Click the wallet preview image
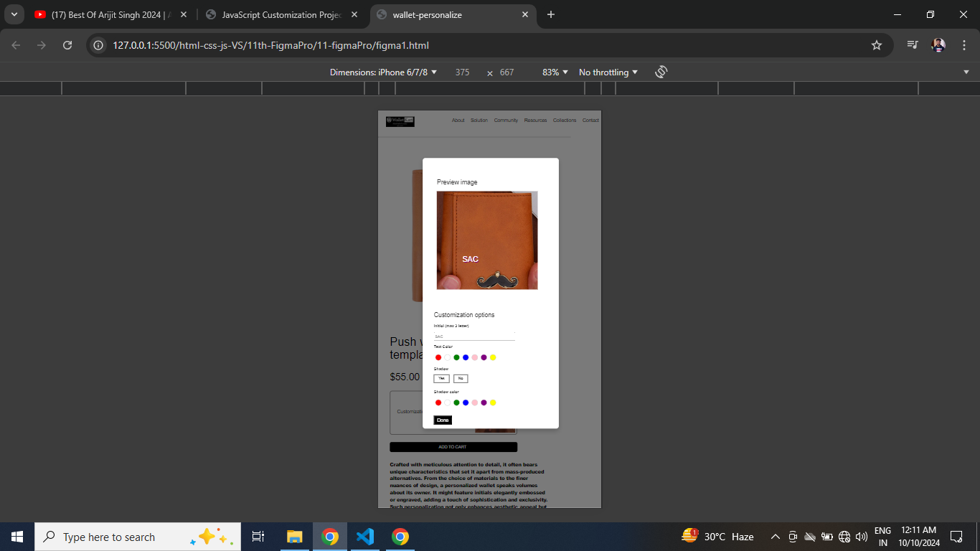This screenshot has width=980, height=551. click(487, 240)
